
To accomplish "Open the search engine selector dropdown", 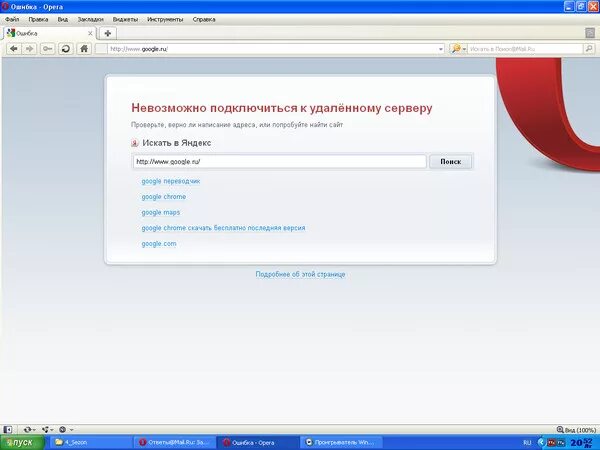I will 458,49.
